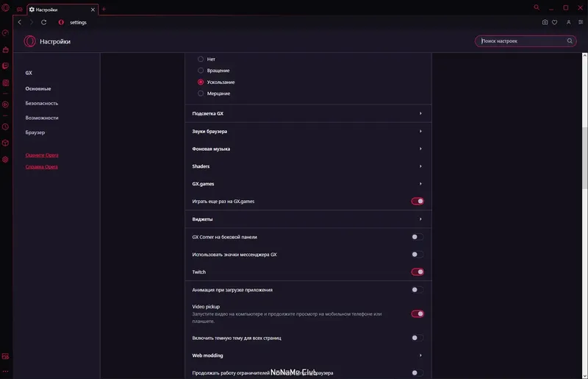Open the Easy Setup icon in the toolbar

point(581,22)
